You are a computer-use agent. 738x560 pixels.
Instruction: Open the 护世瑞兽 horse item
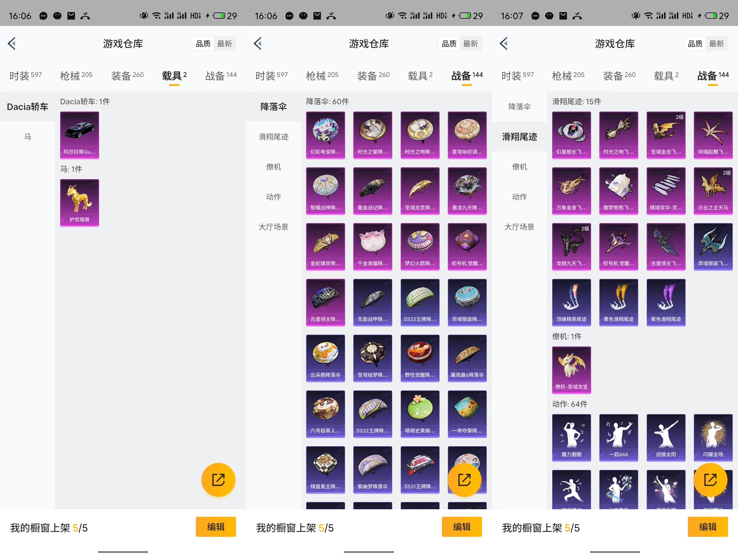pos(79,203)
